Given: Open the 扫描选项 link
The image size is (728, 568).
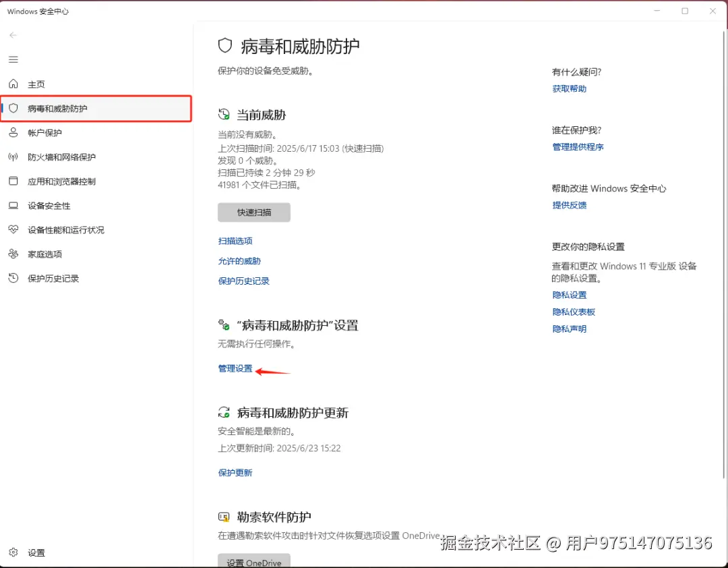Looking at the screenshot, I should coord(235,241).
